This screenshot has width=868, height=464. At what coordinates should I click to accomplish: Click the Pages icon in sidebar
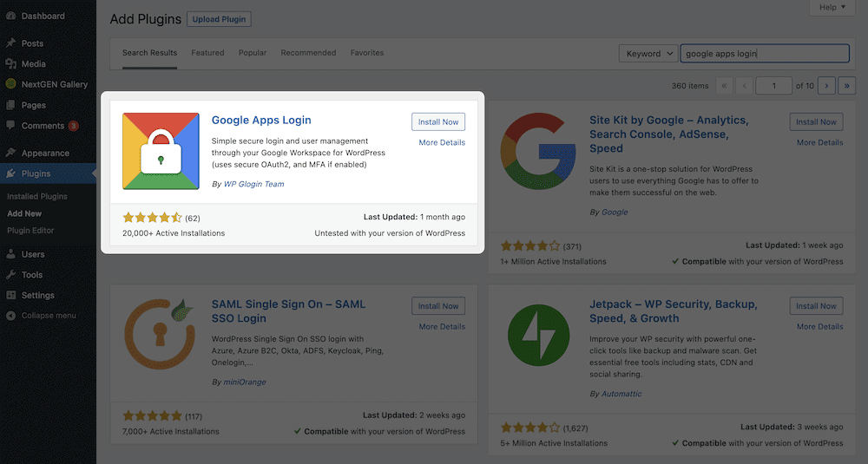(x=10, y=105)
